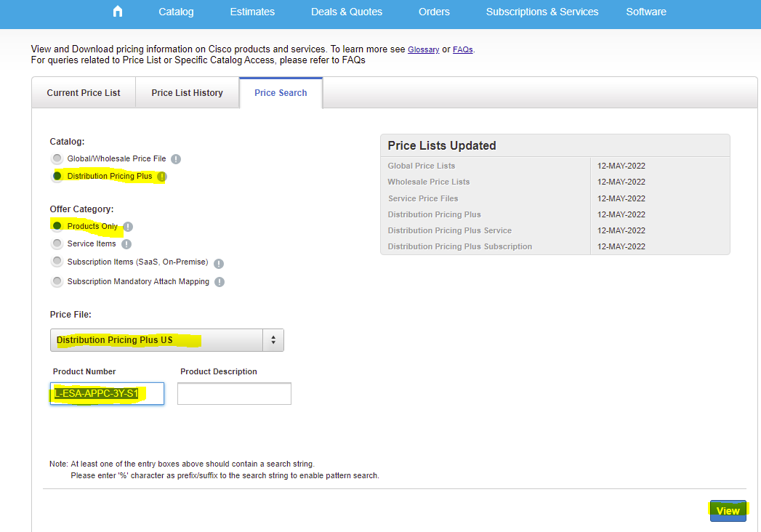
Task: Click Wholesale Price Lists row label
Action: [x=429, y=182]
